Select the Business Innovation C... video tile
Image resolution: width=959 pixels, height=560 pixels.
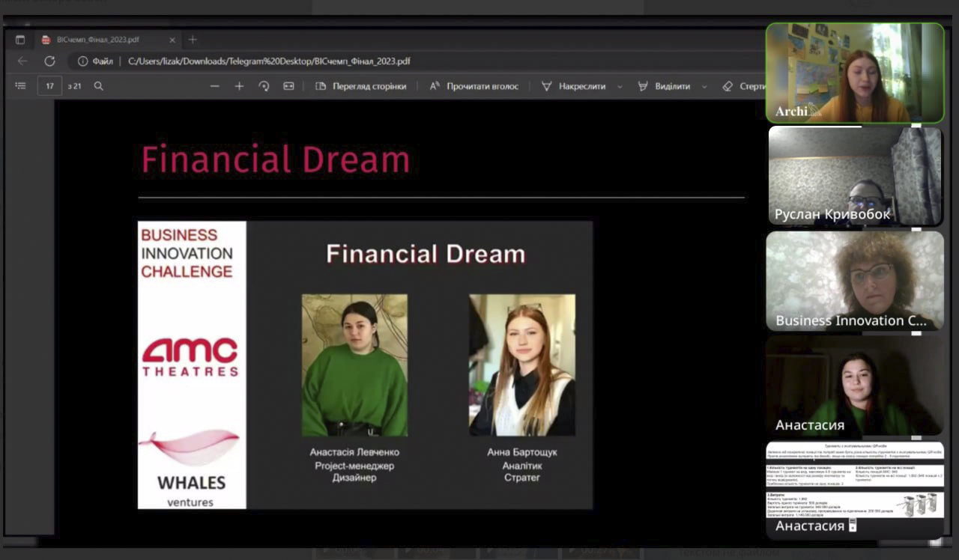tap(855, 281)
